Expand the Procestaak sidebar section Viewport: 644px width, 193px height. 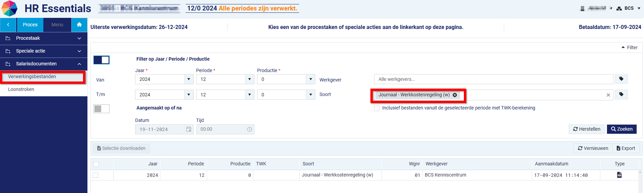(44, 38)
